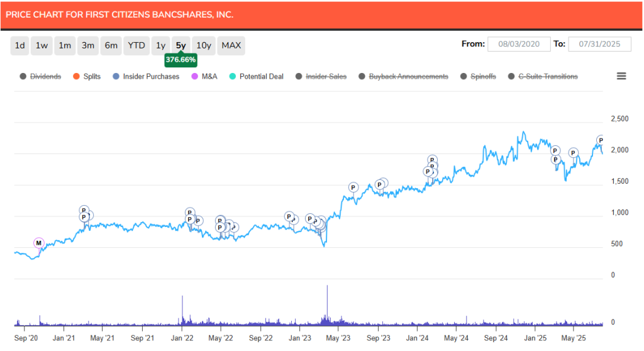Hide the M&A legend series

click(204, 76)
